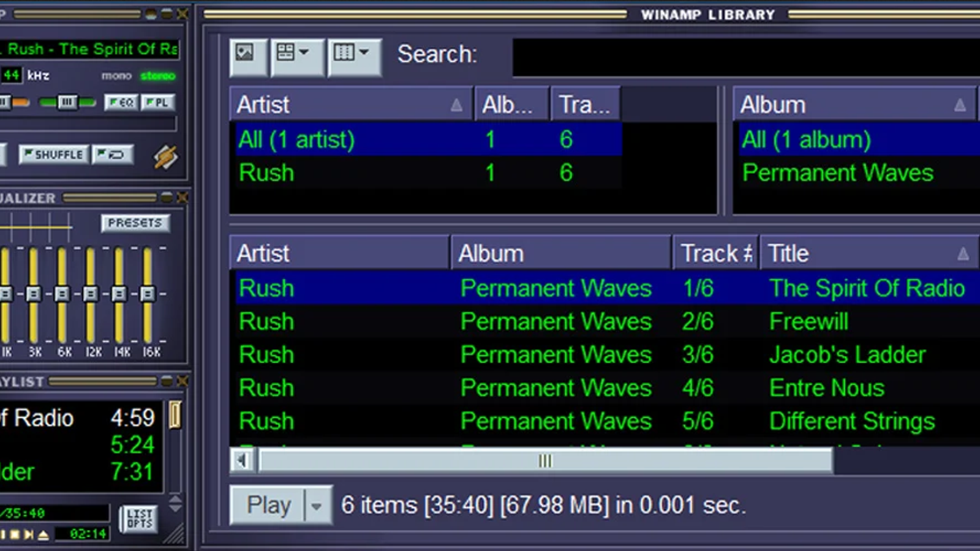Screen dimensions: 980x551
Task: Select the track 'Jacob's Ladder'
Action: (605, 354)
